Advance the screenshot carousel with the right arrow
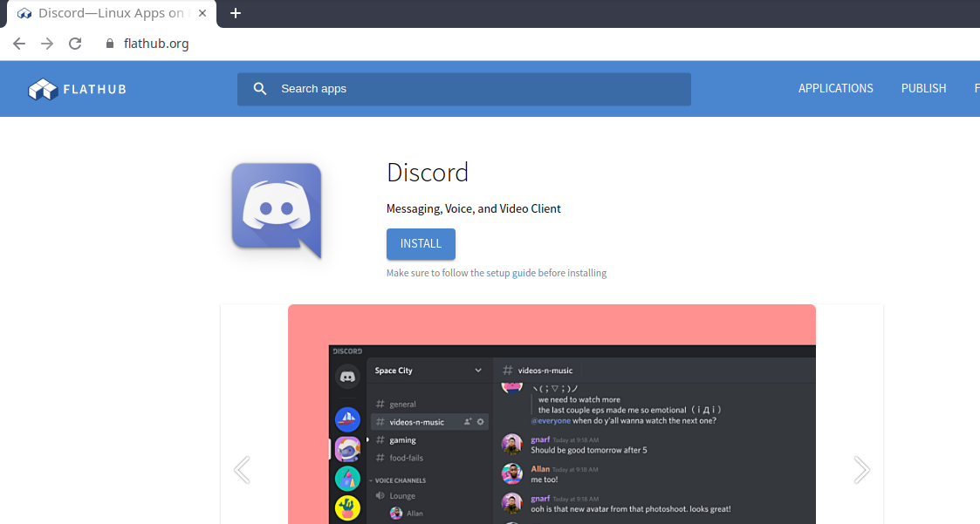This screenshot has height=524, width=980. click(x=862, y=469)
